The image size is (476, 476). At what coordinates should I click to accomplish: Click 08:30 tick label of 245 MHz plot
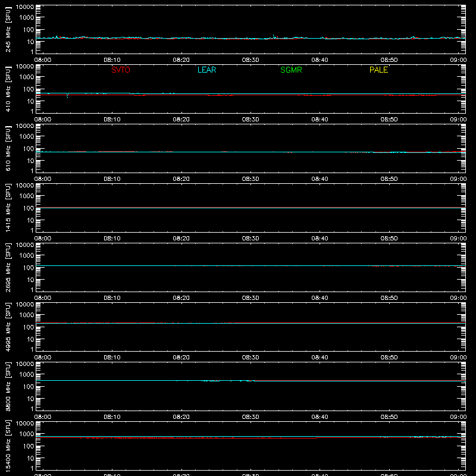250,60
